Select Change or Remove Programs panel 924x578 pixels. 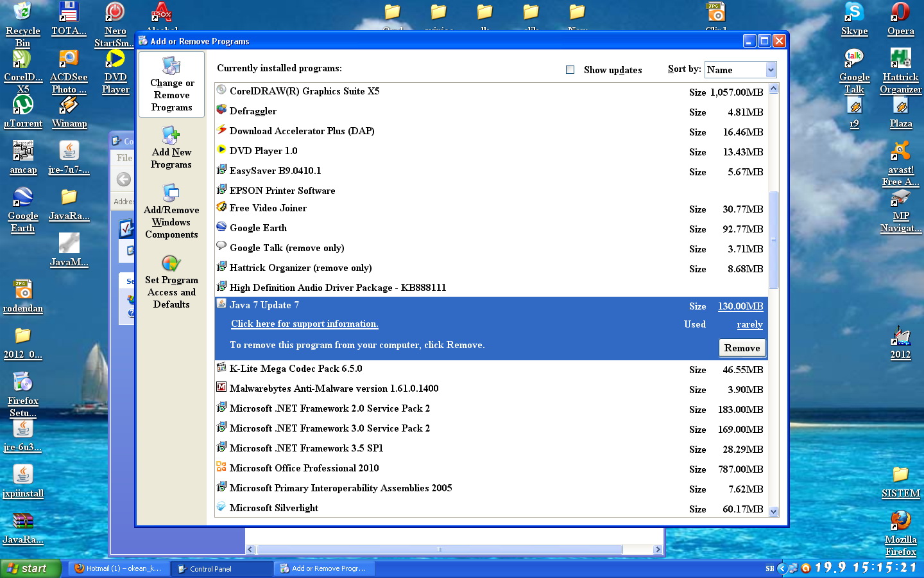click(171, 84)
